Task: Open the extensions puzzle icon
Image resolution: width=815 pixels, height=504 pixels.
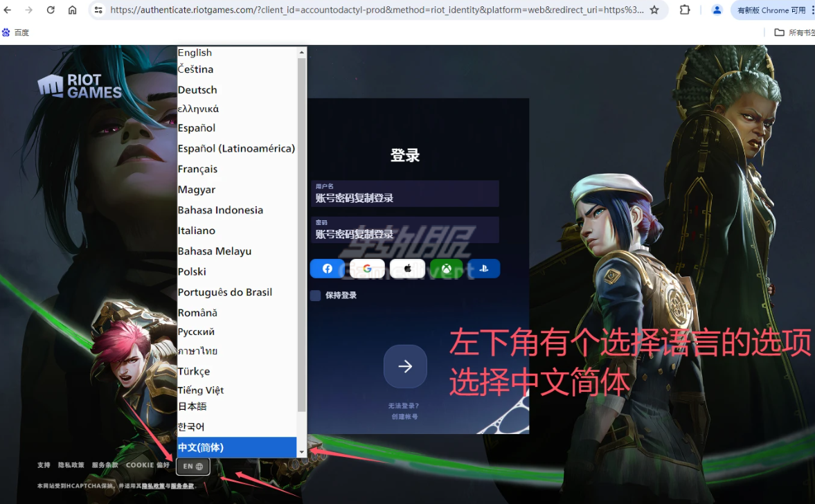Action: coord(685,10)
